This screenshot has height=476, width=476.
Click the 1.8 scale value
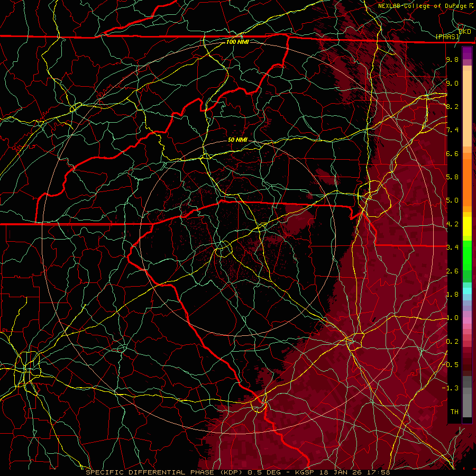click(x=452, y=295)
